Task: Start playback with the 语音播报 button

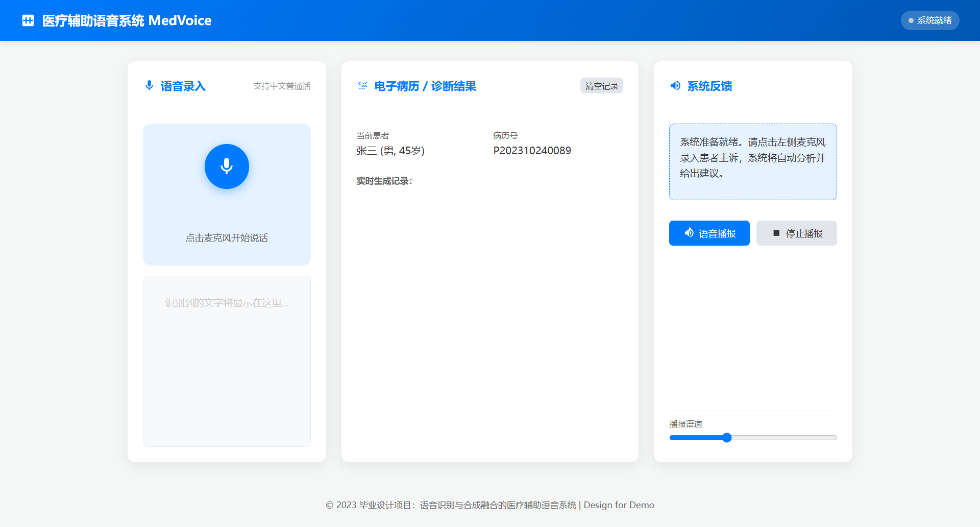Action: click(x=709, y=233)
